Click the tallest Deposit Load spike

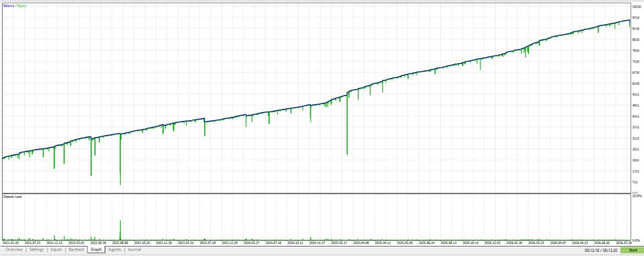tap(120, 230)
